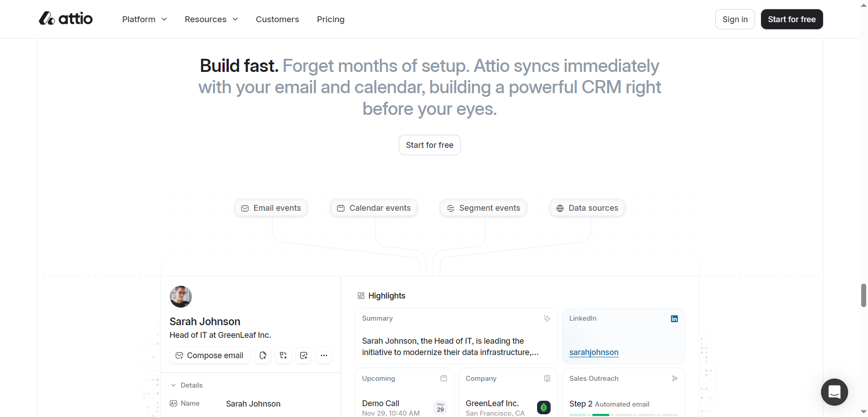
Task: Click the GreenLeaf Inc. leaf logo
Action: pyautogui.click(x=544, y=408)
